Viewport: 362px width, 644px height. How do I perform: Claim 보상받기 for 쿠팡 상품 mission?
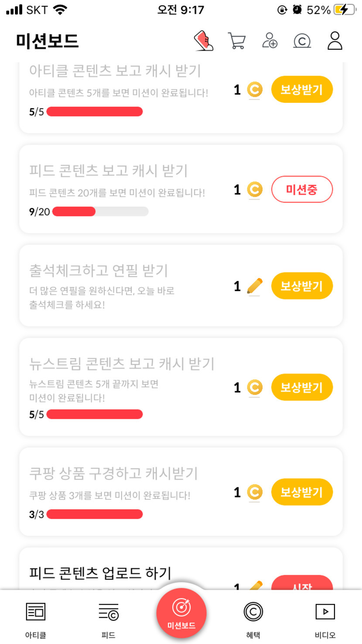coord(302,493)
